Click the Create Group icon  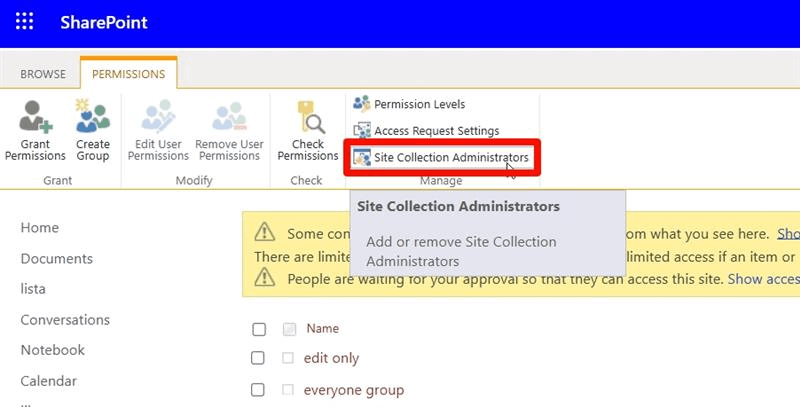tap(92, 117)
